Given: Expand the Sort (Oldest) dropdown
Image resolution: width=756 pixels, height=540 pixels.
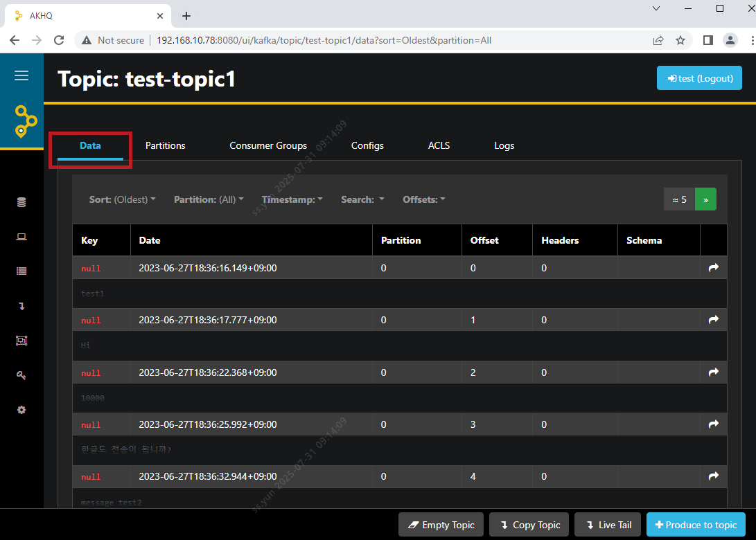Looking at the screenshot, I should [x=122, y=199].
